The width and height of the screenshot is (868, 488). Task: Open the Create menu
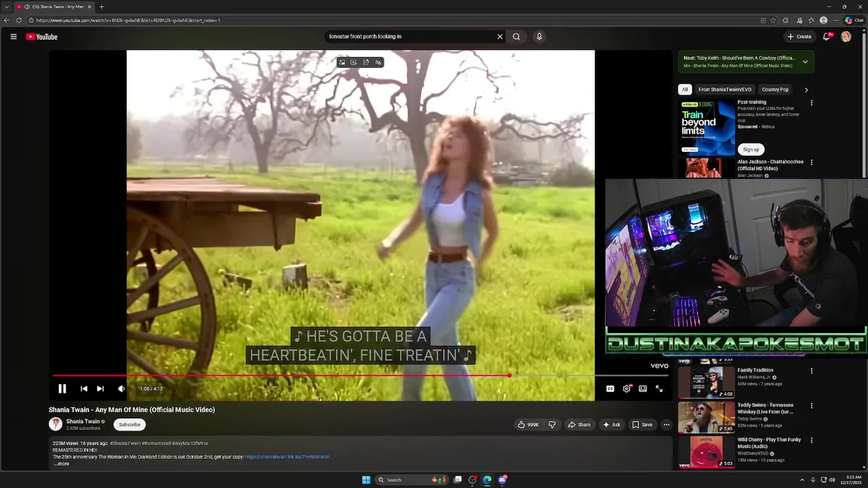coord(799,37)
